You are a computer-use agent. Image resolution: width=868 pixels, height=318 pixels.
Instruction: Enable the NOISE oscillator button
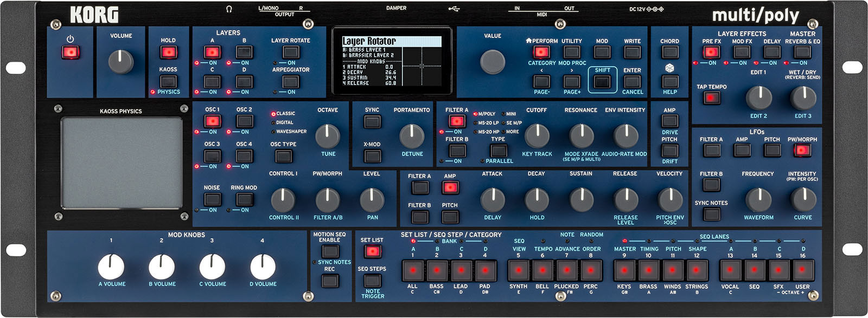212,199
